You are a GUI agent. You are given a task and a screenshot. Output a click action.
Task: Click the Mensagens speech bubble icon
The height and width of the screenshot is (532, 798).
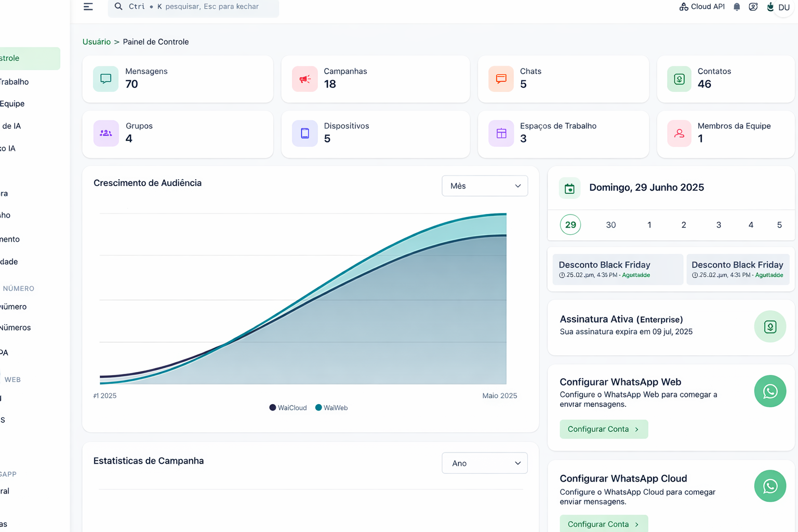click(105, 78)
